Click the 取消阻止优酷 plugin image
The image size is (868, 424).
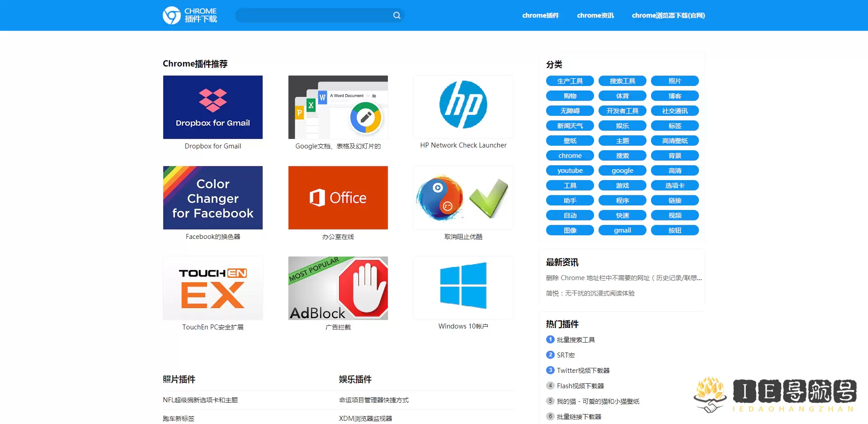point(462,197)
